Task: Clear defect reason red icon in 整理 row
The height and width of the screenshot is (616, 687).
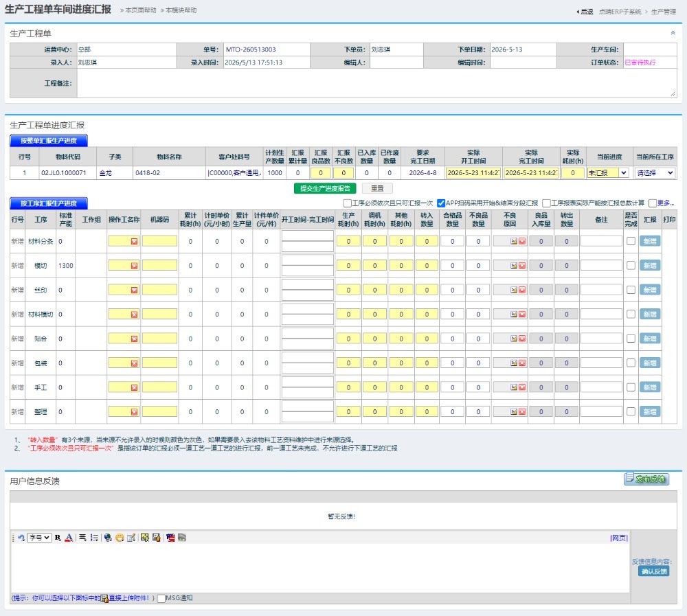Action: pyautogui.click(x=522, y=411)
